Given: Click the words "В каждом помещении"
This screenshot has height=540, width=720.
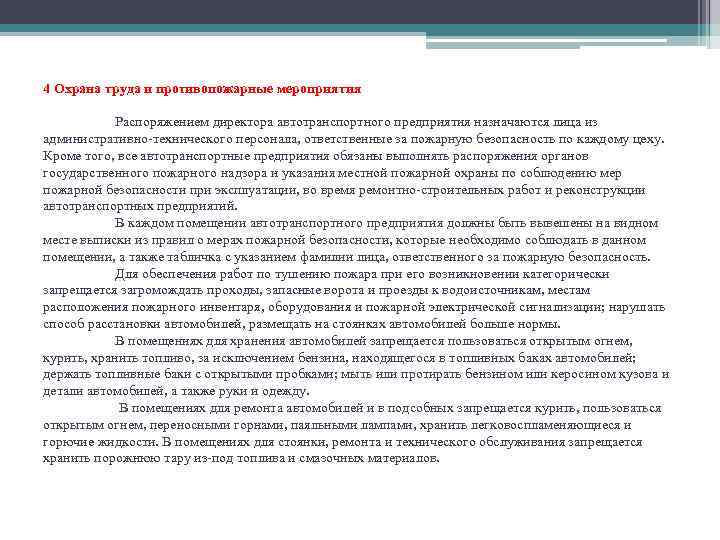Looking at the screenshot, I should [180, 224].
